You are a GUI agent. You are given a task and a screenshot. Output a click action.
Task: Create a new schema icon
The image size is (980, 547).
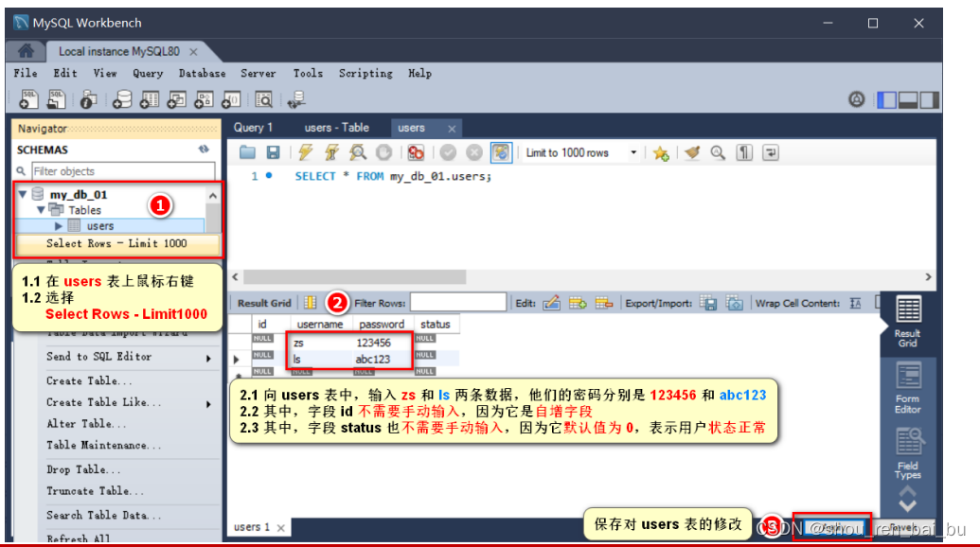[122, 99]
